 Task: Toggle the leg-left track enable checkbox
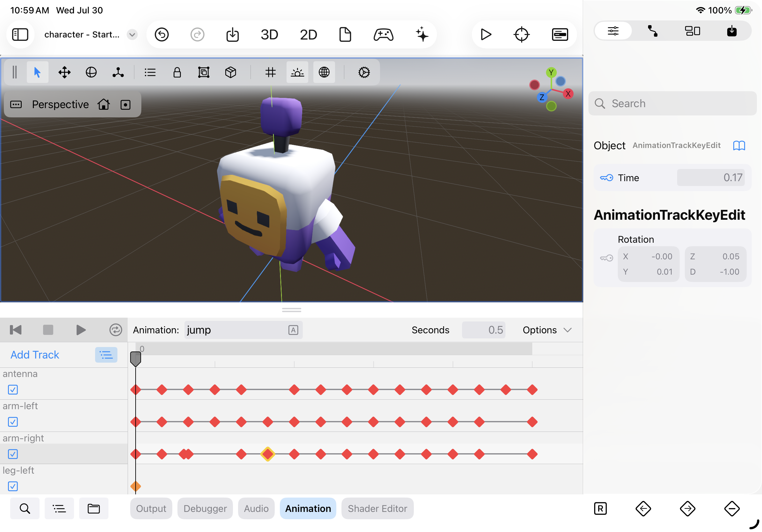[13, 486]
